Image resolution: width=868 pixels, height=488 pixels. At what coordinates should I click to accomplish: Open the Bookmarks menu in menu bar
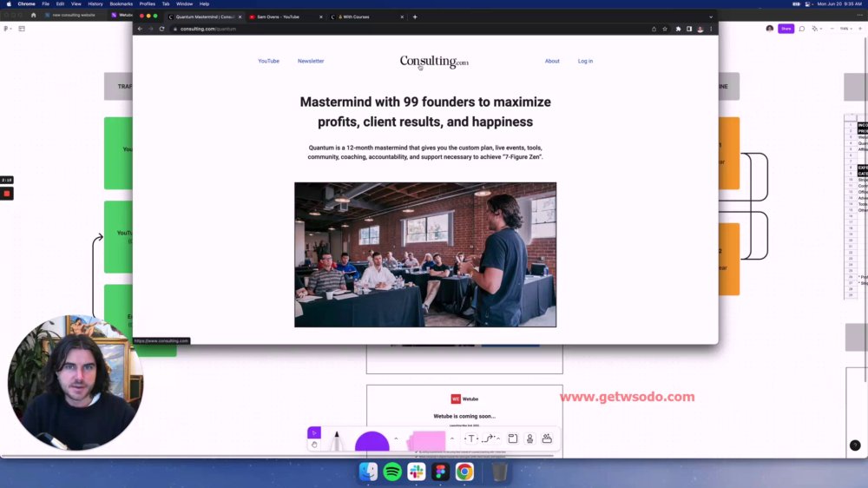(122, 3)
